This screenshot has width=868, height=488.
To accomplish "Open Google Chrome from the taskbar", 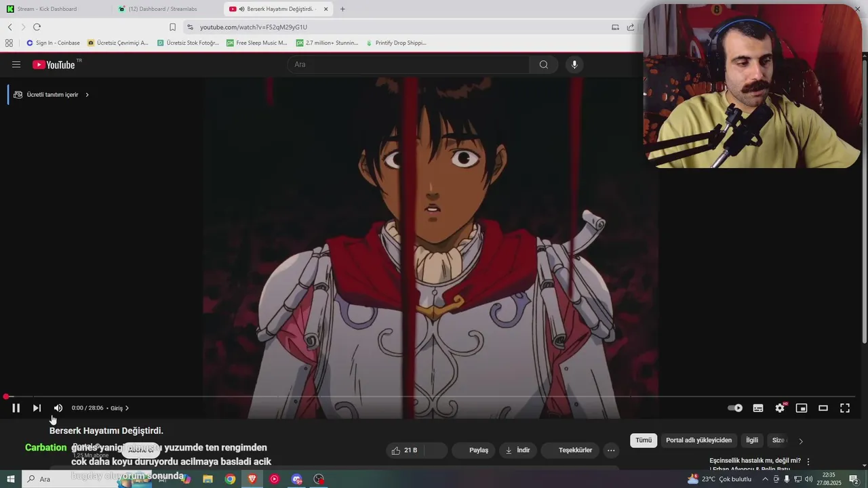I will click(230, 479).
